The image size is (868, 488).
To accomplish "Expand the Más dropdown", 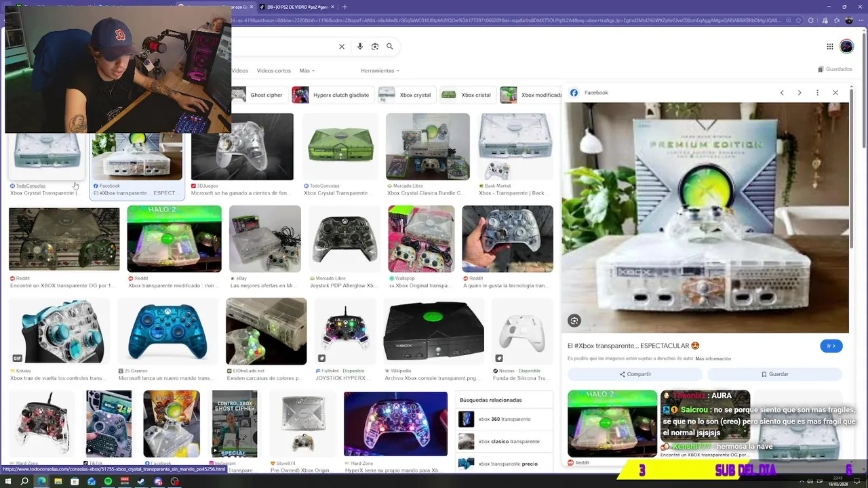I will click(x=307, y=70).
